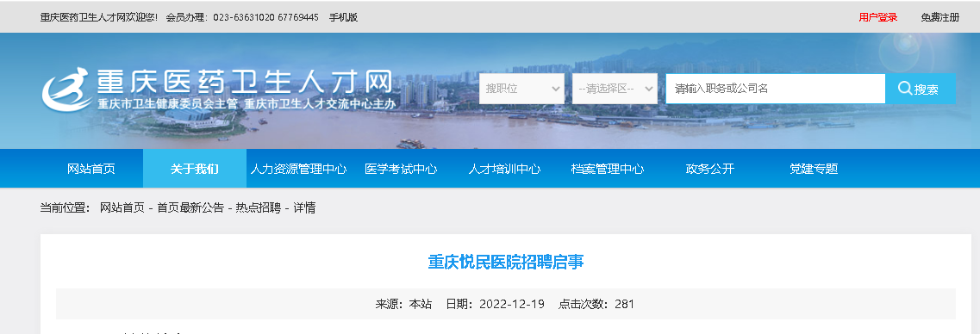This screenshot has height=334, width=980.
Task: Focus the job or company search field
Action: [x=775, y=89]
